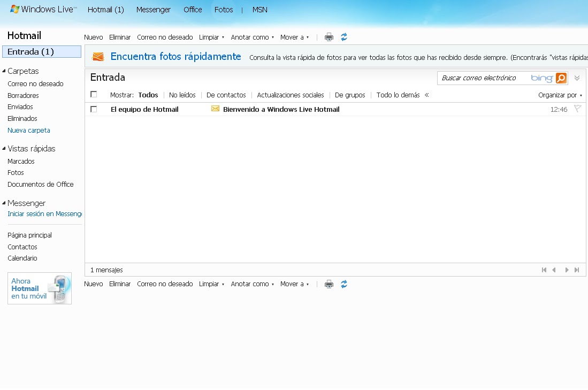Viewport: 588px width, 390px height.
Task: Click Nuevo in the top toolbar
Action: (x=94, y=37)
